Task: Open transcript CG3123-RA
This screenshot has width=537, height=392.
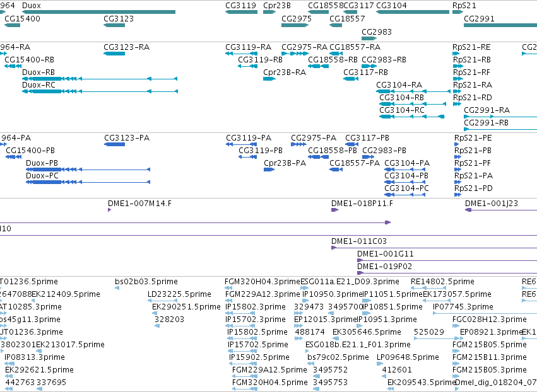Action: (127, 47)
